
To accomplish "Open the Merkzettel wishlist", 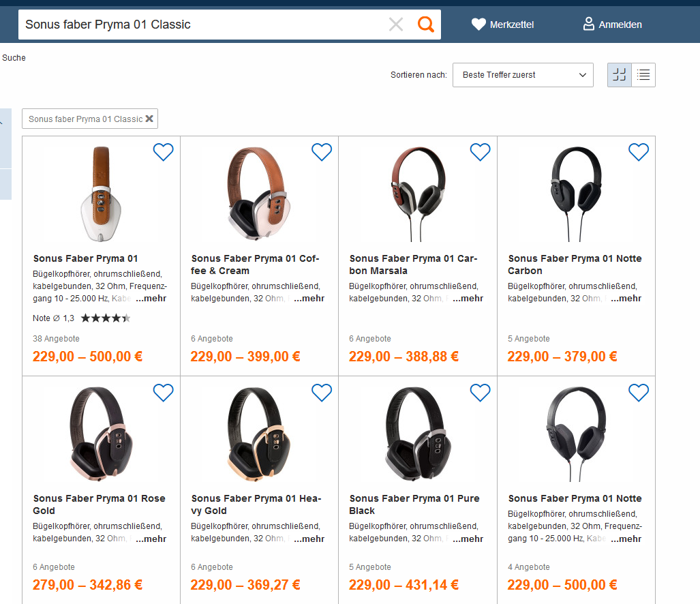I will point(502,25).
